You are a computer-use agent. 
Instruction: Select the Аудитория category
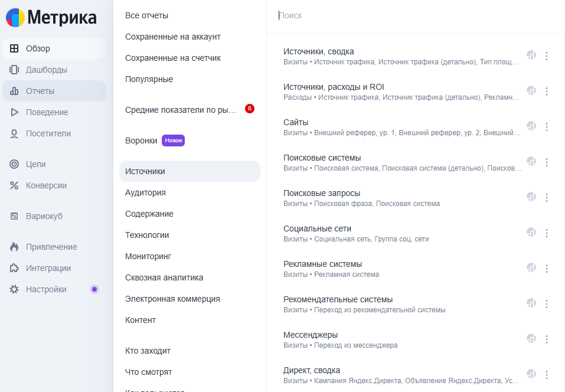pyautogui.click(x=146, y=192)
